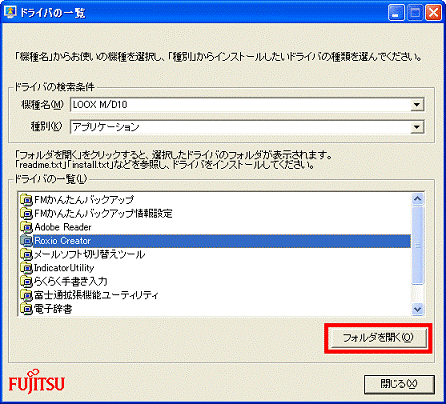Click the folder icon beside FMかんたんバックアップ情報設定

point(26,213)
